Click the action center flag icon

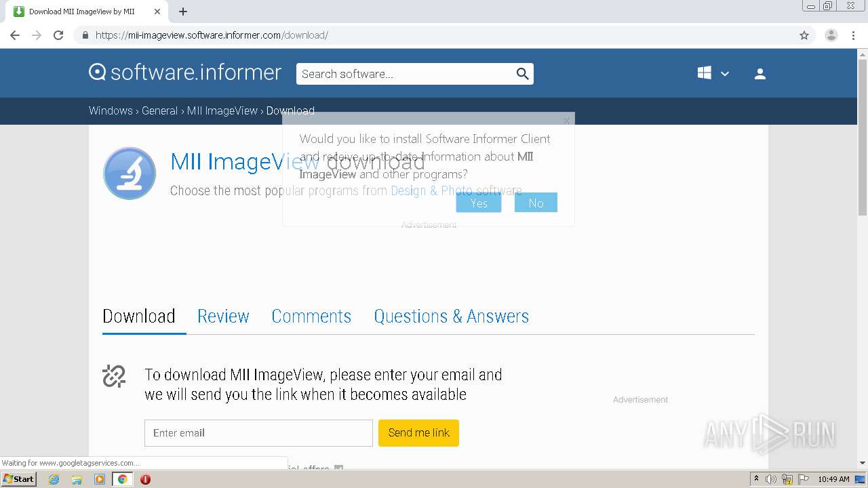click(804, 479)
